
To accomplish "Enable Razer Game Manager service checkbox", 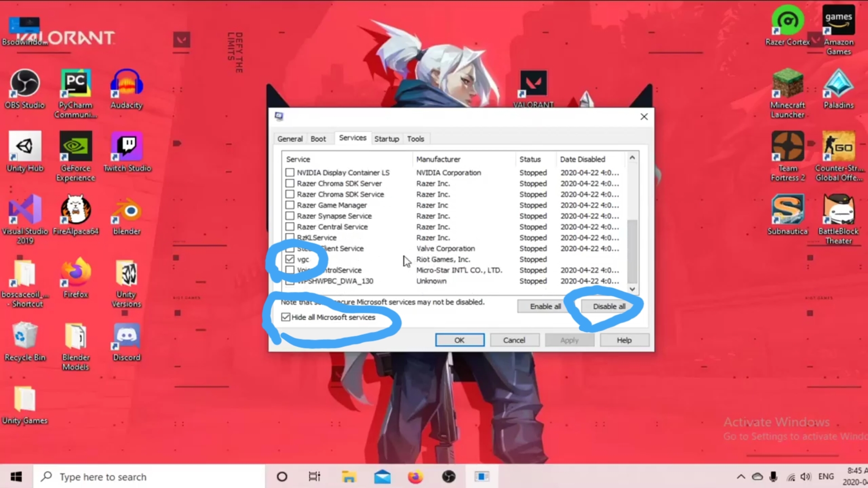I will coord(290,205).
